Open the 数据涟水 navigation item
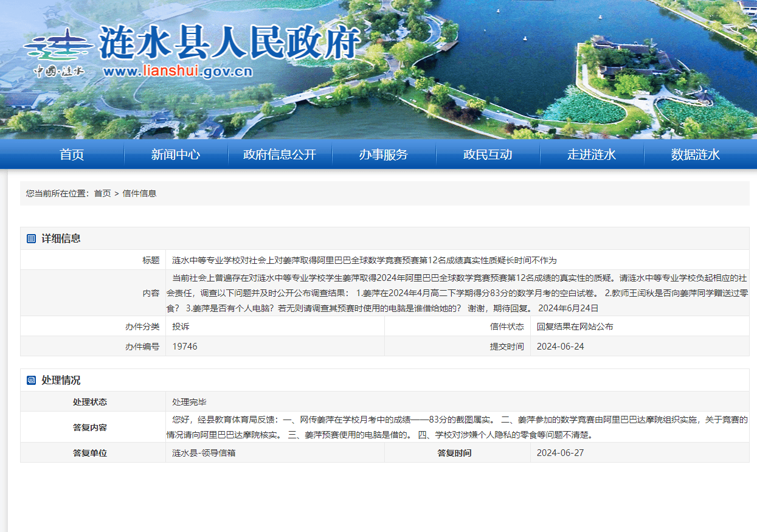Screen dimensions: 757x532 pos(696,154)
